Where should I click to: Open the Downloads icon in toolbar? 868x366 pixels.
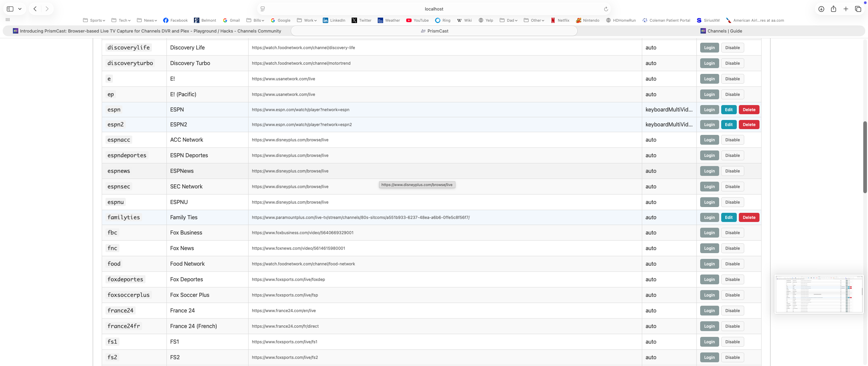[x=821, y=9]
